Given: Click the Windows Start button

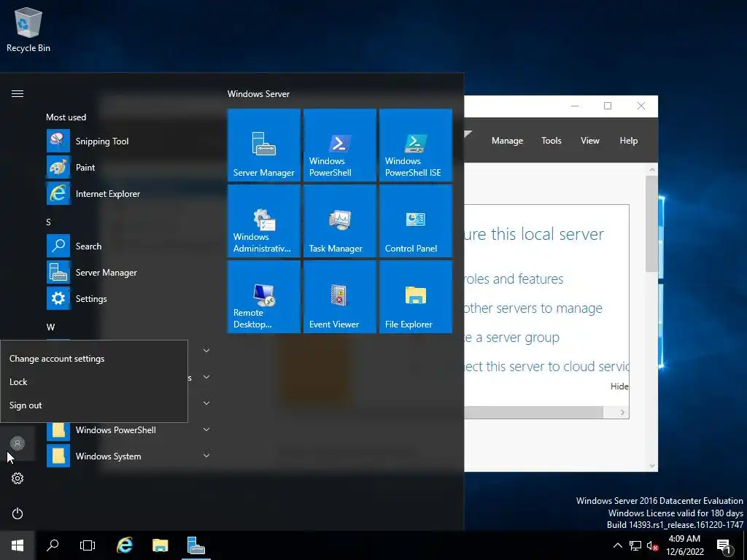Looking at the screenshot, I should click(18, 545).
